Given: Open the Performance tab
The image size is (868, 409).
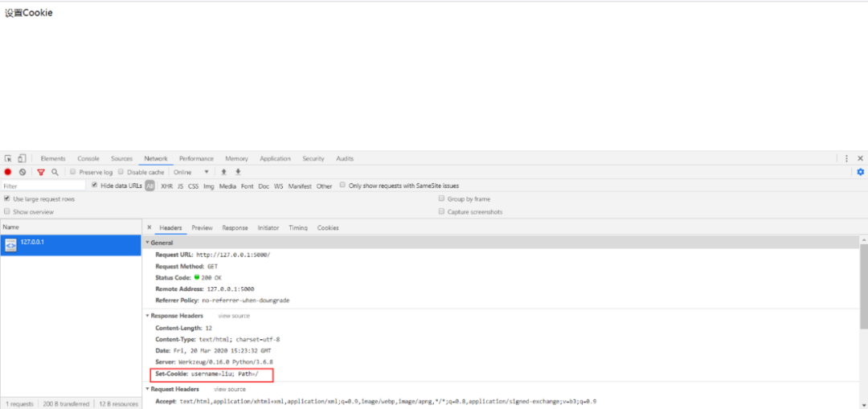Looking at the screenshot, I should point(197,158).
